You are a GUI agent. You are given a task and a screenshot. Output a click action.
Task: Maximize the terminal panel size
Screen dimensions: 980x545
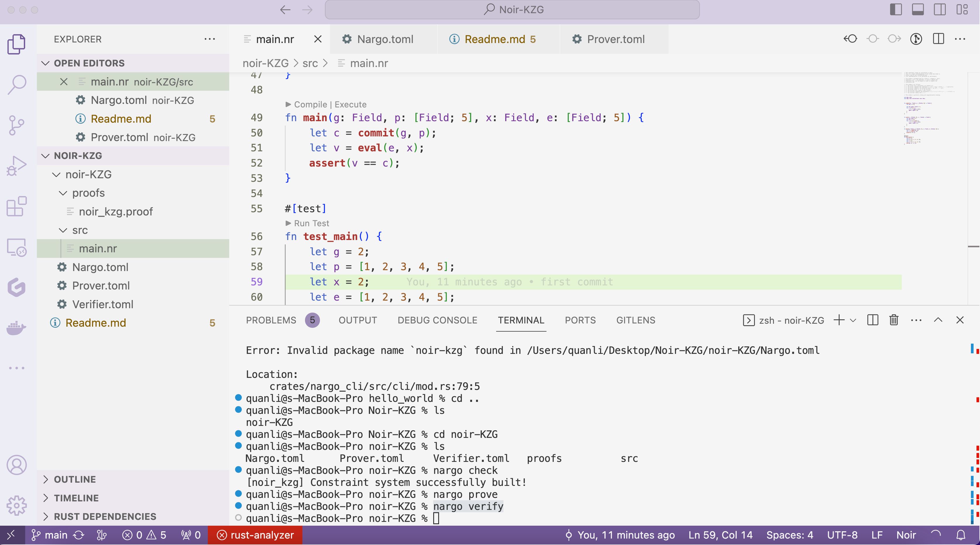(938, 320)
